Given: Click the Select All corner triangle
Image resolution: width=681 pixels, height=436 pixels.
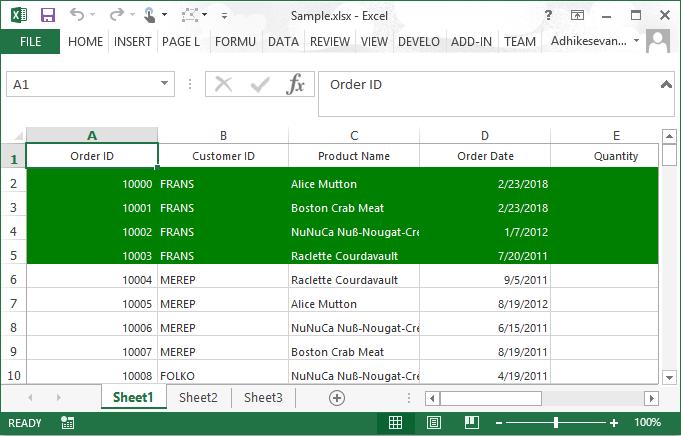Looking at the screenshot, I should click(17, 136).
